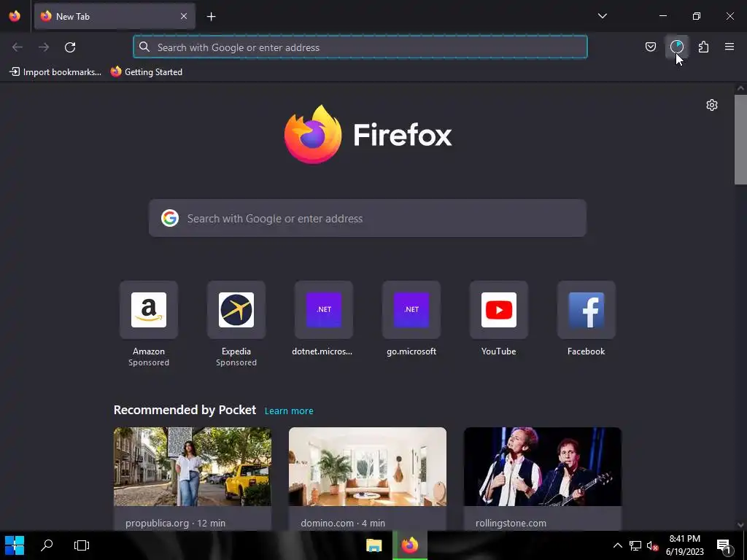Screen dimensions: 747x560
Task: Click the domino.com · 4 min caption
Action: point(343,523)
